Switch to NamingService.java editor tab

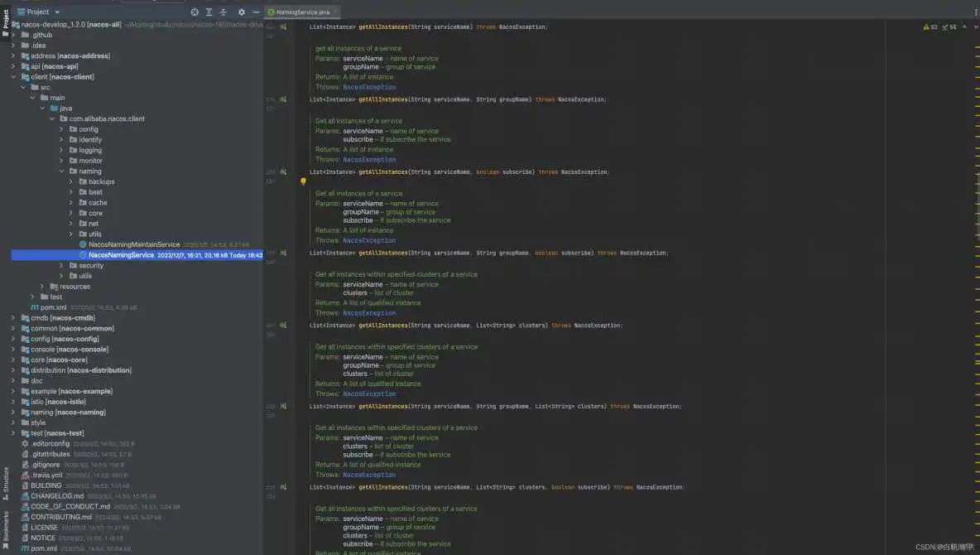302,12
